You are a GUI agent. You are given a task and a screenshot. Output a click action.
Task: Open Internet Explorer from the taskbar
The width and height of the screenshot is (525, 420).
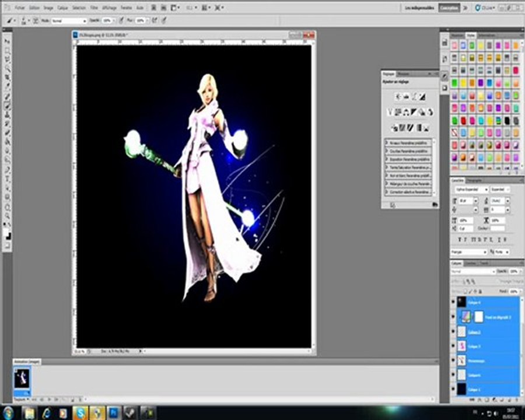pos(47,412)
